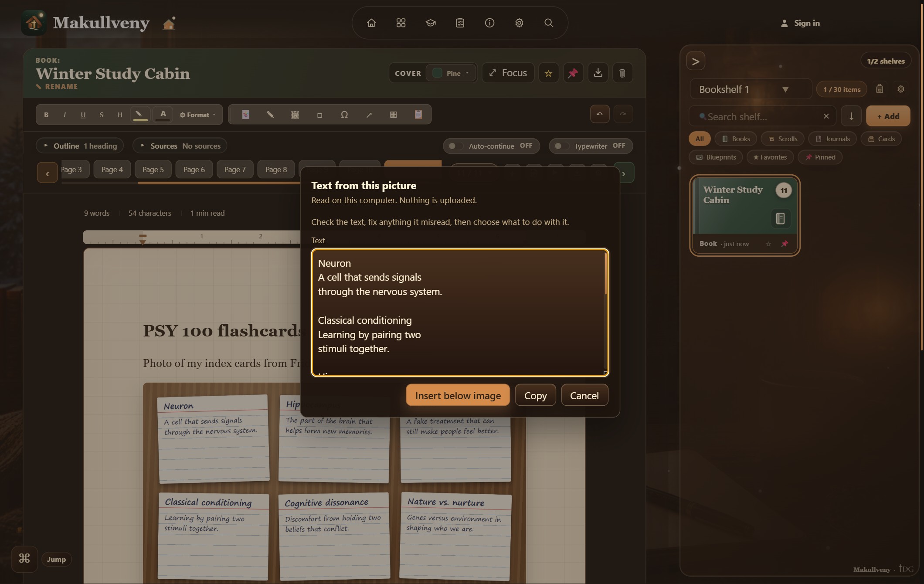Open the shelf settings gear icon
Image resolution: width=924 pixels, height=584 pixels.
(901, 89)
